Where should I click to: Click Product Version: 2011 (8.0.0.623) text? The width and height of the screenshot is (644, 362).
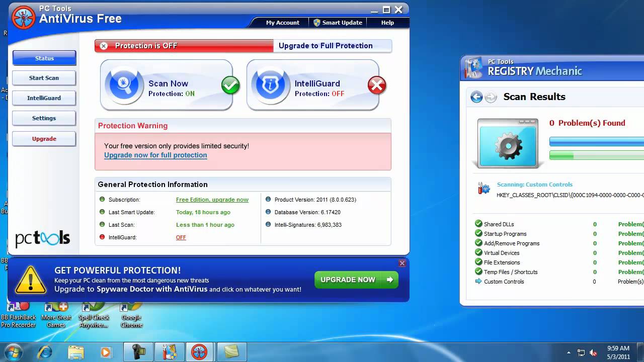[x=315, y=200]
